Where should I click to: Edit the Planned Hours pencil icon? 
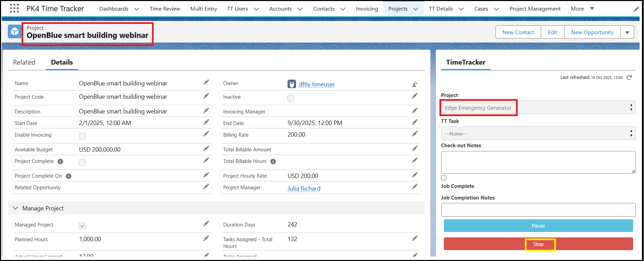click(206, 238)
